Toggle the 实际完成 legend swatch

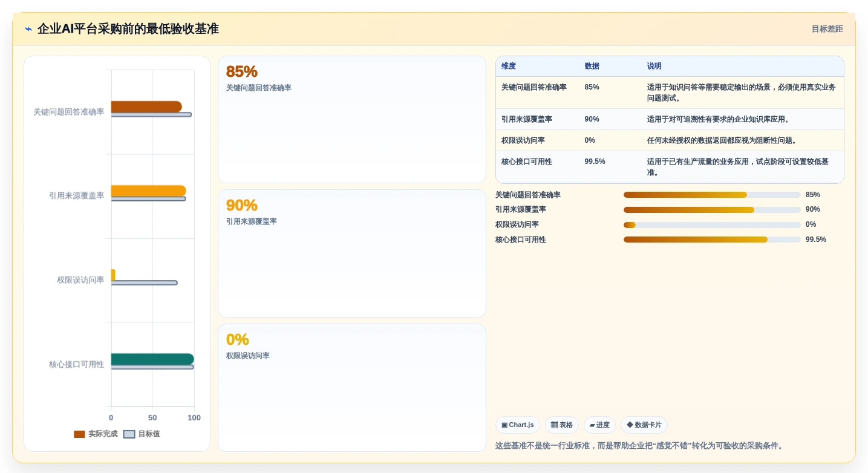[x=79, y=434]
